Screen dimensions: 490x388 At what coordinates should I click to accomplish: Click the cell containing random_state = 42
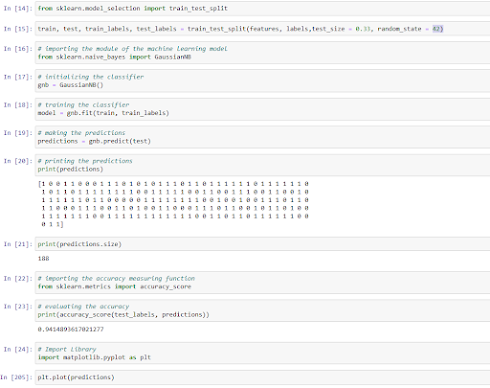click(262, 29)
